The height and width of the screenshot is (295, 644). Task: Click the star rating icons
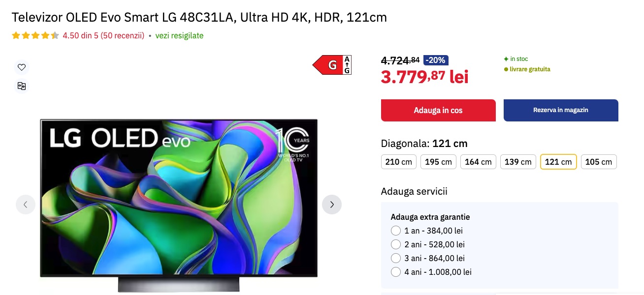tap(35, 35)
